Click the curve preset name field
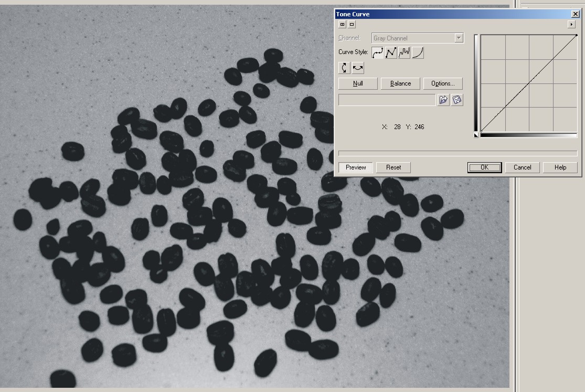 pyautogui.click(x=387, y=100)
